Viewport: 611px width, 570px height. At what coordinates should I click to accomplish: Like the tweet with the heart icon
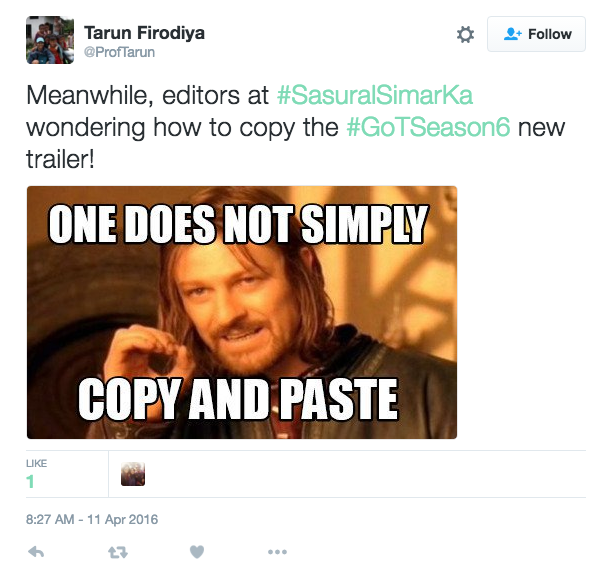197,551
